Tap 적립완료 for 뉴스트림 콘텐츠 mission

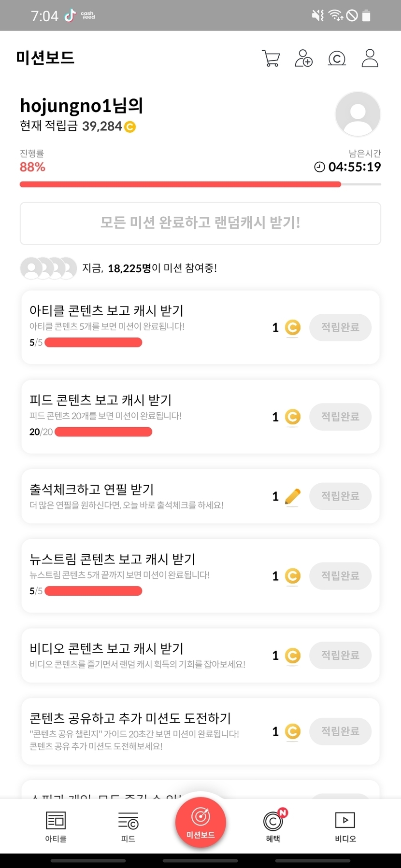pos(340,576)
